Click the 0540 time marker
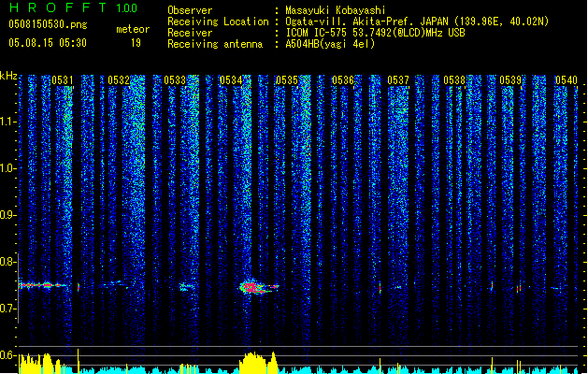 point(566,80)
